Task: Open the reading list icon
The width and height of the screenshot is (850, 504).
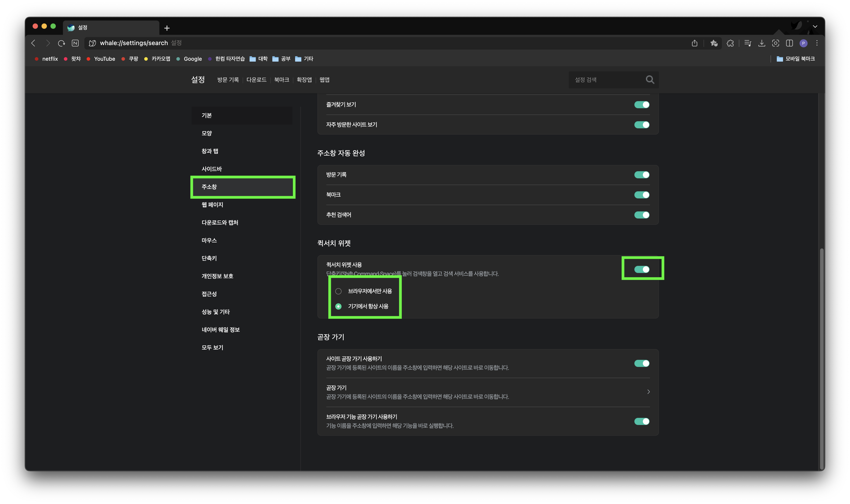Action: (x=748, y=43)
